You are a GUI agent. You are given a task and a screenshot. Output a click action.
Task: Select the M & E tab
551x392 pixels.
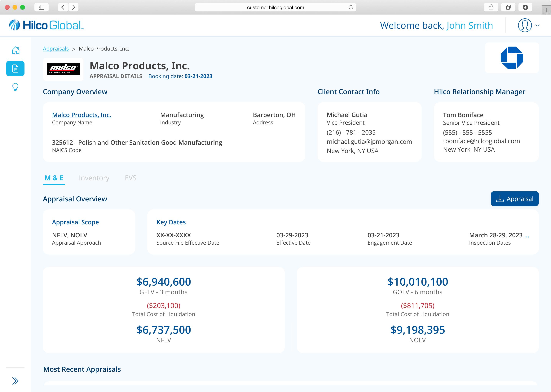(54, 178)
